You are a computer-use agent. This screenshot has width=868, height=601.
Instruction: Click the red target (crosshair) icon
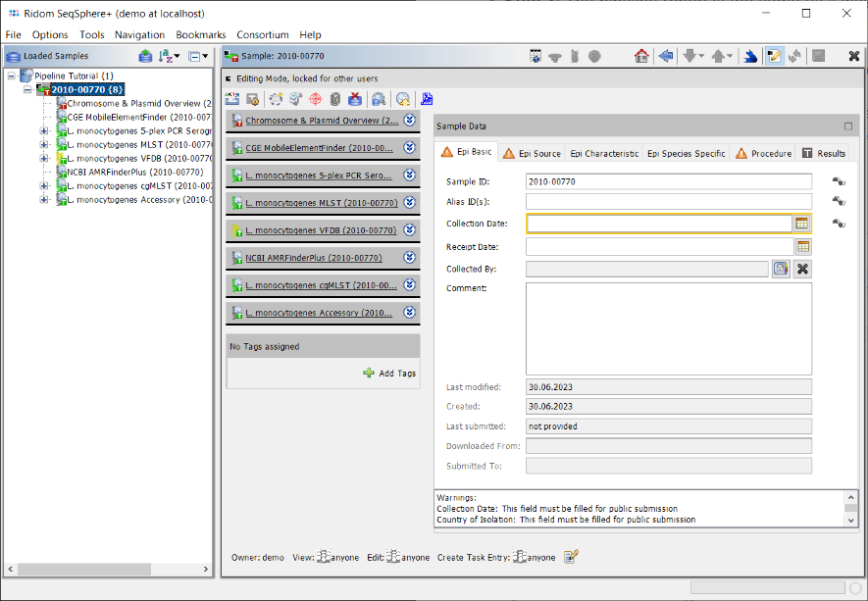pos(315,98)
